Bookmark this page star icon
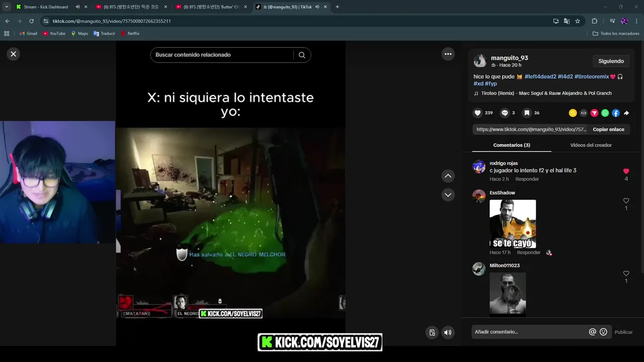 578,21
